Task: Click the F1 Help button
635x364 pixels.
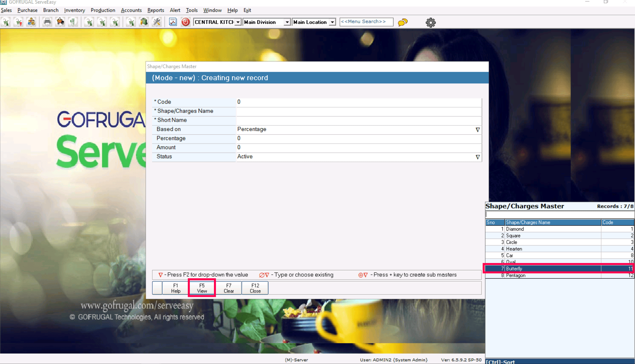Action: point(176,288)
